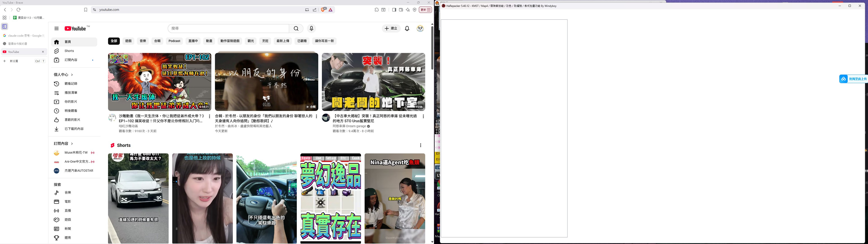Image resolution: width=868 pixels, height=244 pixels.
Task: Switch to the claude code Google tab
Action: click(x=24, y=36)
